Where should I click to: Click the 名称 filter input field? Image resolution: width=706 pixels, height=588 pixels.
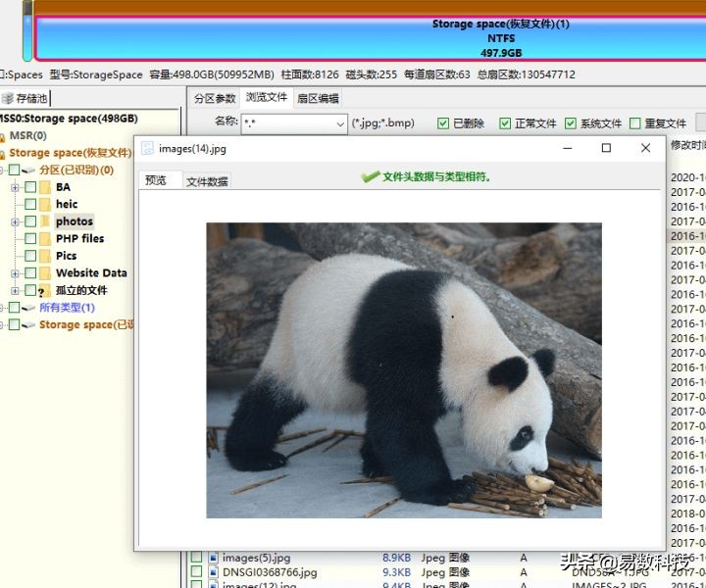coord(288,123)
